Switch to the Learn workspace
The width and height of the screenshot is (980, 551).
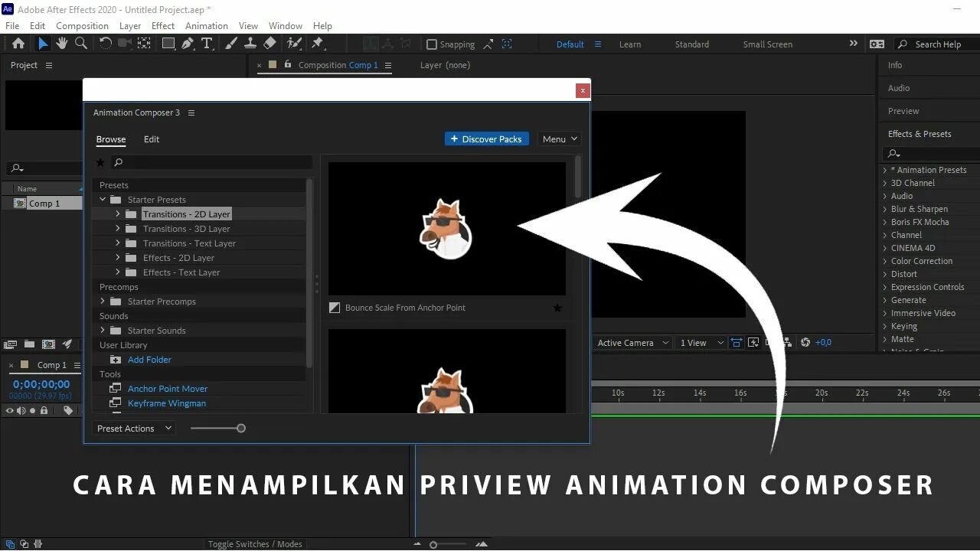630,44
